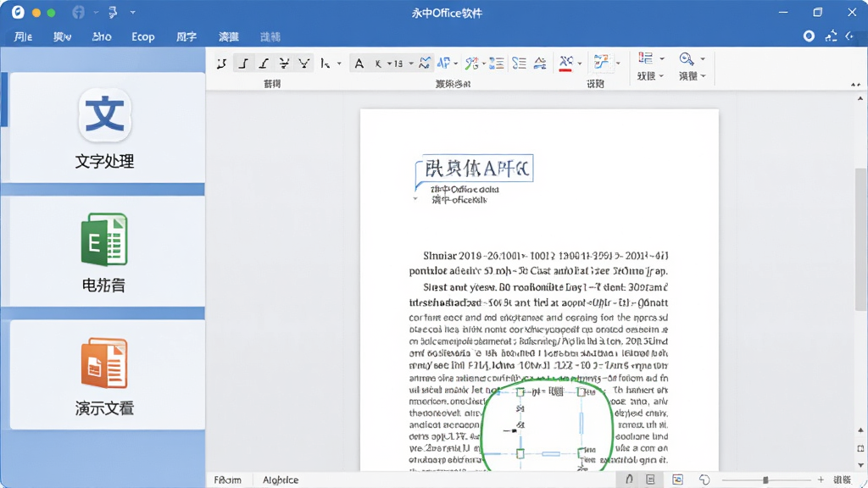This screenshot has width=868, height=488.
Task: Click the green dot in title bar
Action: tap(51, 12)
